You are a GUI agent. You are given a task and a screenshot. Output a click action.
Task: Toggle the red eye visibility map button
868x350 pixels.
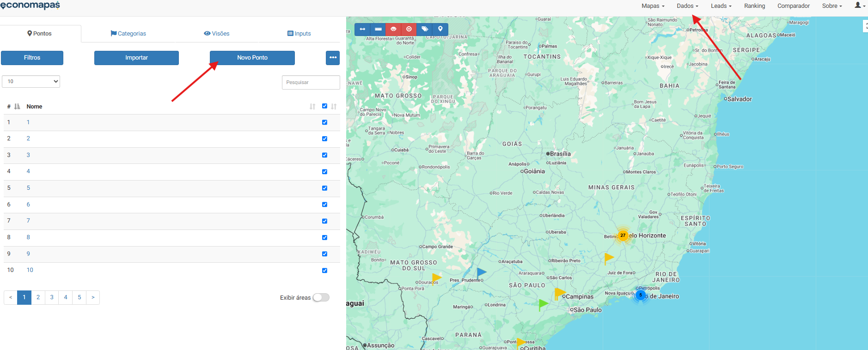[x=393, y=29]
